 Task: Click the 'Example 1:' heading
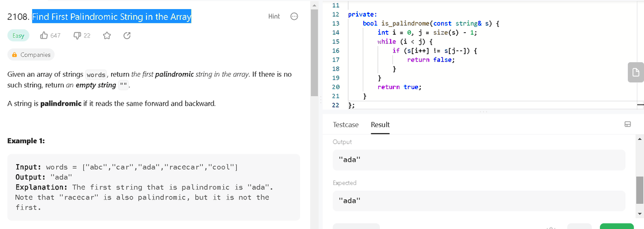26,141
